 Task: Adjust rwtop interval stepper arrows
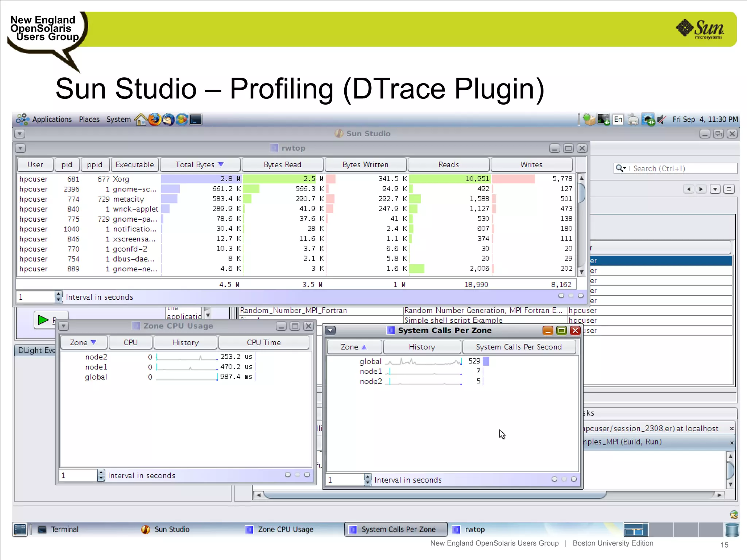tap(58, 297)
